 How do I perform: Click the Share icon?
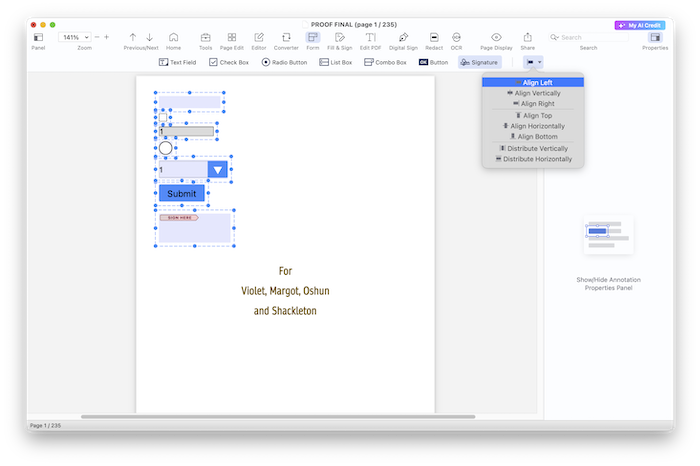(528, 37)
